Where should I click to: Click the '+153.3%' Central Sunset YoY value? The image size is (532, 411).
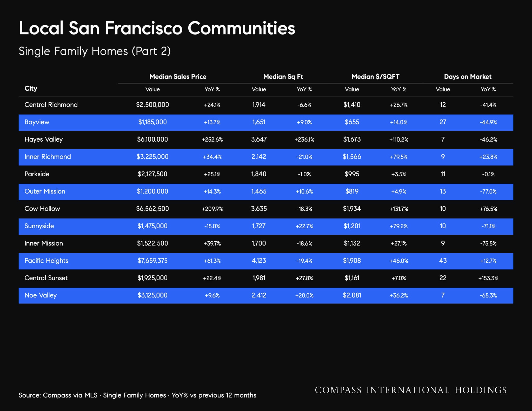point(488,278)
